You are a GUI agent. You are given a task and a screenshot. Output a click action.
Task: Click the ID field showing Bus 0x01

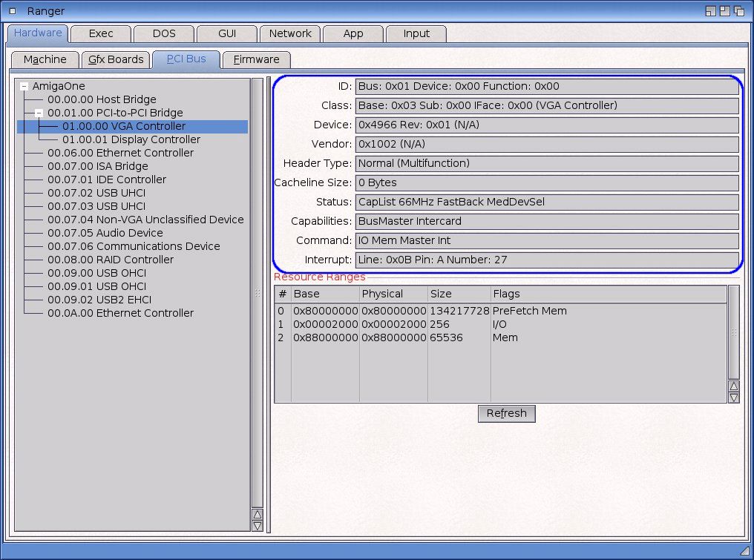tap(547, 87)
